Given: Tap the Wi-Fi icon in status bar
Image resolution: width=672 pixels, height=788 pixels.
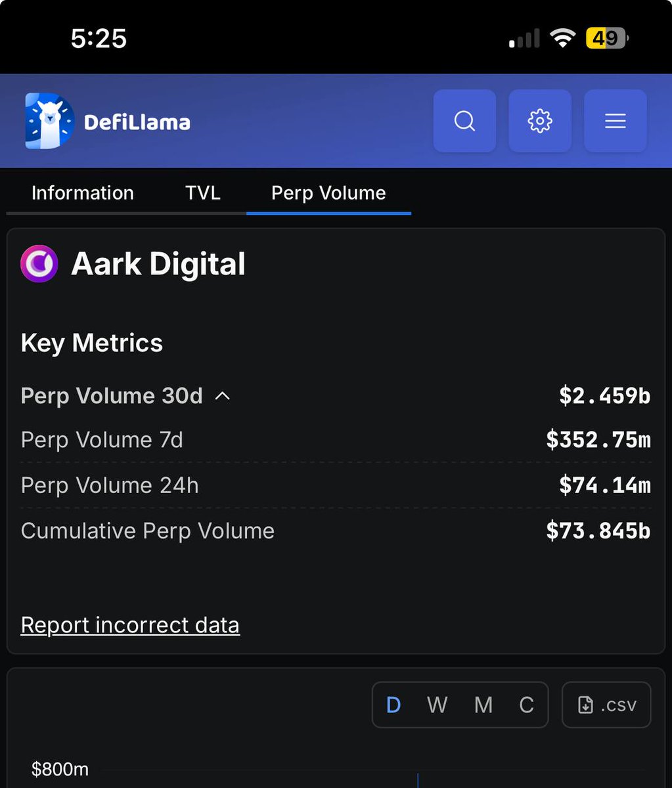Looking at the screenshot, I should (x=563, y=39).
